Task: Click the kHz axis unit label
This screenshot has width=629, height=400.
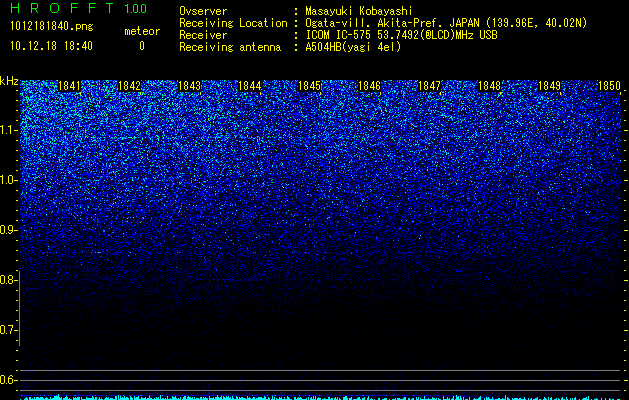Action: coord(9,81)
